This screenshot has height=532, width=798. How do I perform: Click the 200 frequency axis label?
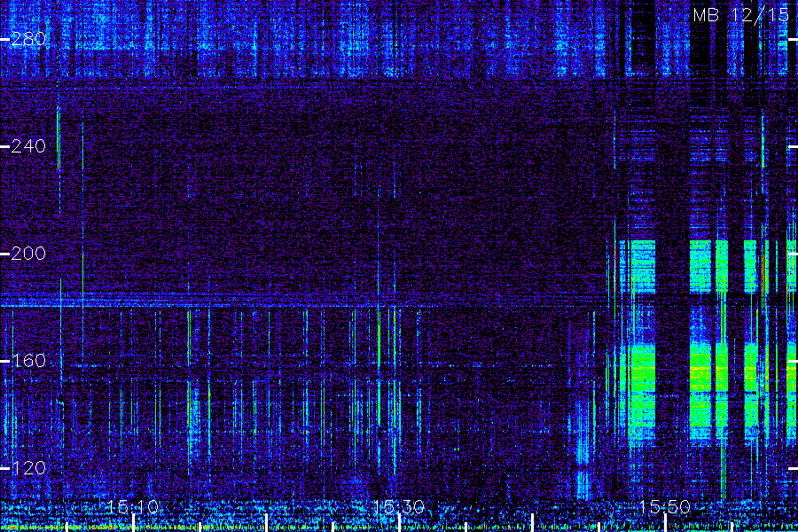tap(28, 254)
